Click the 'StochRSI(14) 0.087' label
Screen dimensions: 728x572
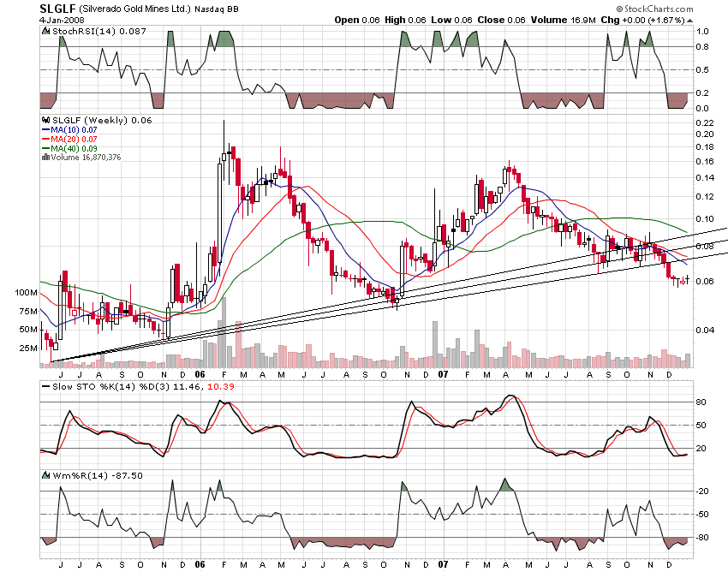pos(98,31)
